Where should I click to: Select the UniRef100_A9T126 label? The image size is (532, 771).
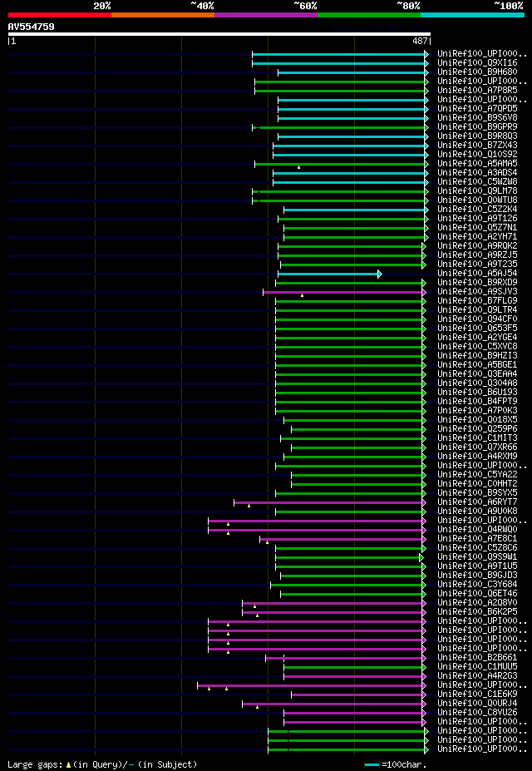coord(477,218)
